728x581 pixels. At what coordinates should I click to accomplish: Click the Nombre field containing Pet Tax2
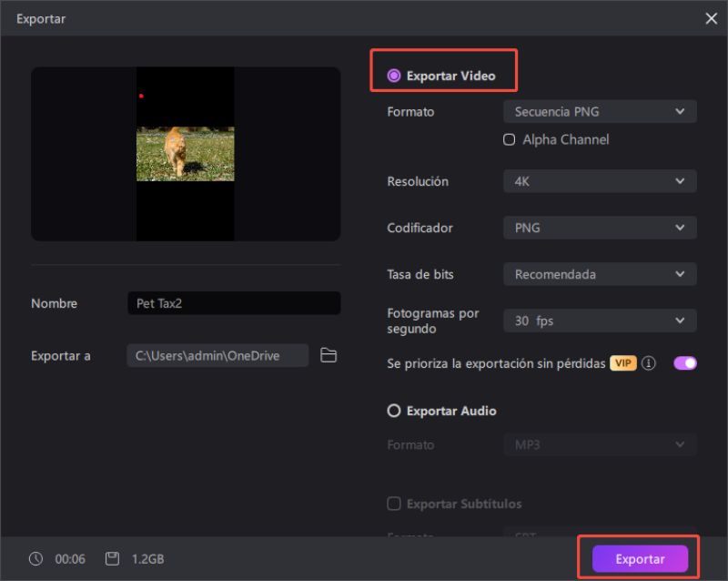click(x=234, y=302)
